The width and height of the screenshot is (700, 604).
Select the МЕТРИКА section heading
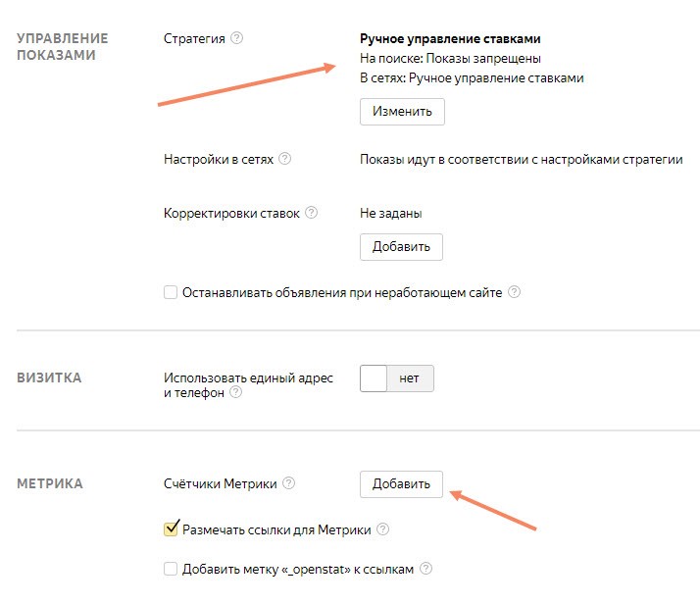click(50, 483)
